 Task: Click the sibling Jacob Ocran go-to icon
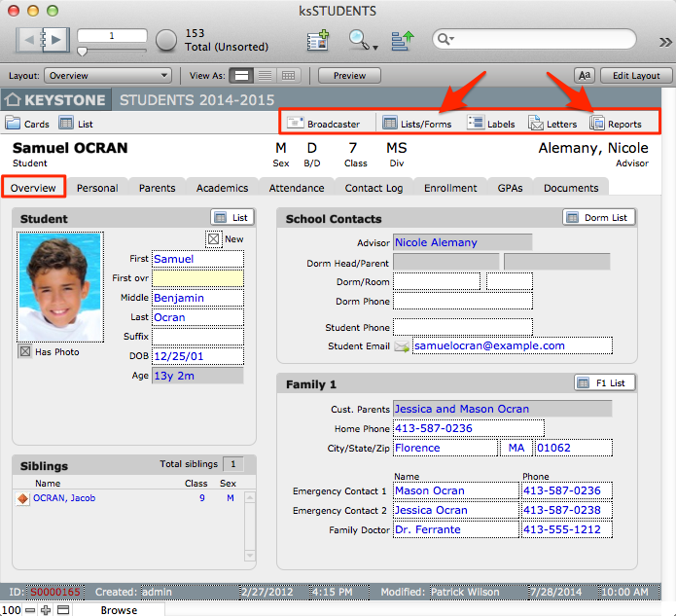click(23, 498)
